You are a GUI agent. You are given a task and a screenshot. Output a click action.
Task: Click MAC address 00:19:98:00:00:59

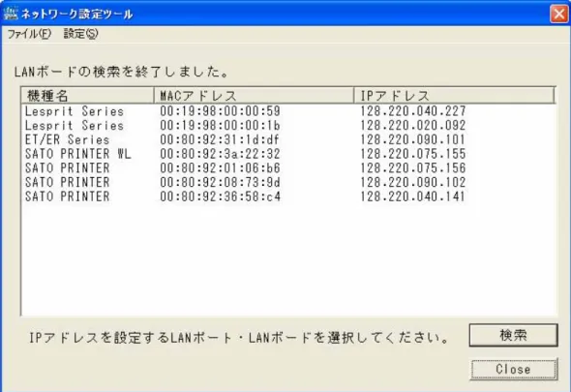click(220, 111)
